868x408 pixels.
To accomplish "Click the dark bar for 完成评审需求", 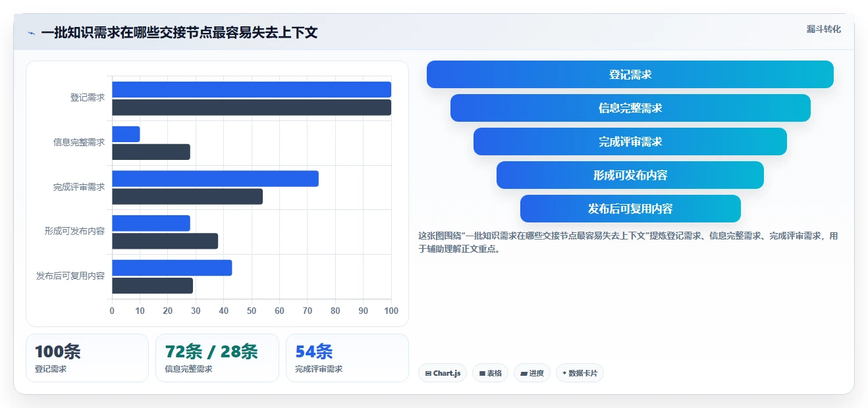I will point(187,197).
